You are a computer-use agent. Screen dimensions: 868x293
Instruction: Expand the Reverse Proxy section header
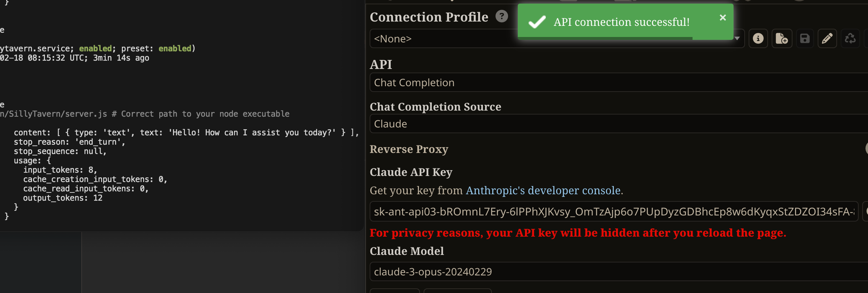409,149
